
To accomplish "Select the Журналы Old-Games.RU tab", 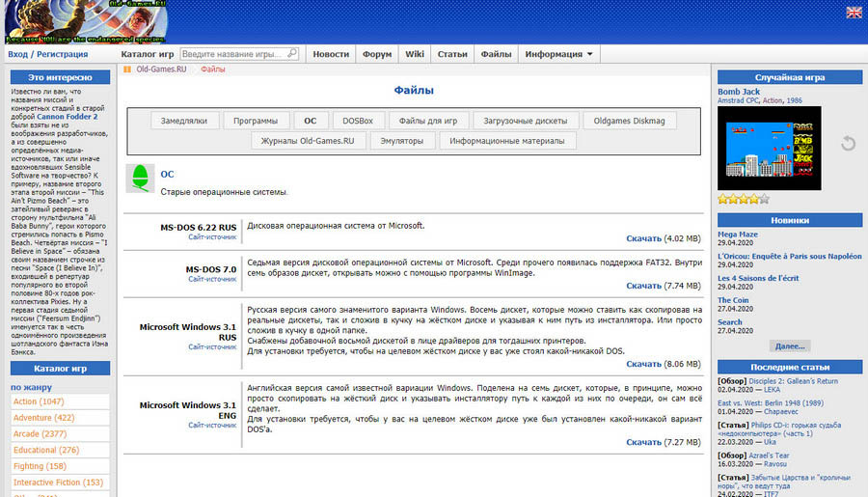I will pyautogui.click(x=308, y=141).
